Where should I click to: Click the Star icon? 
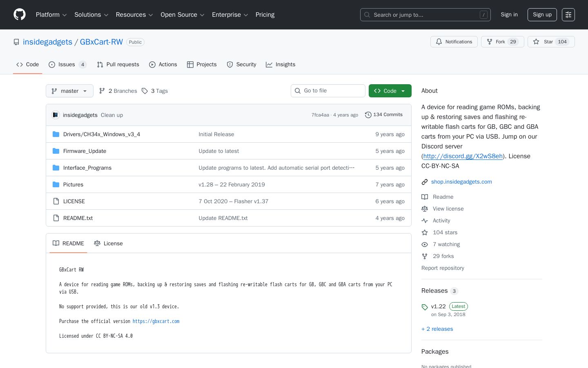tap(536, 42)
